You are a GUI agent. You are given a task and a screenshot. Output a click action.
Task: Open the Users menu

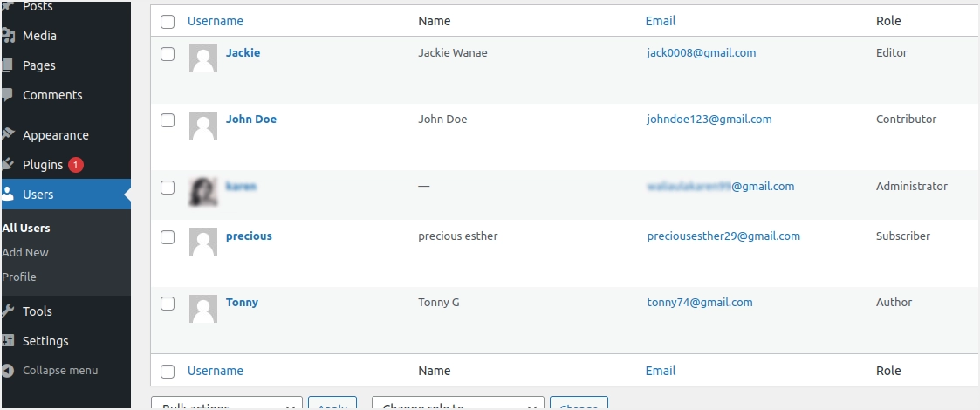65,195
